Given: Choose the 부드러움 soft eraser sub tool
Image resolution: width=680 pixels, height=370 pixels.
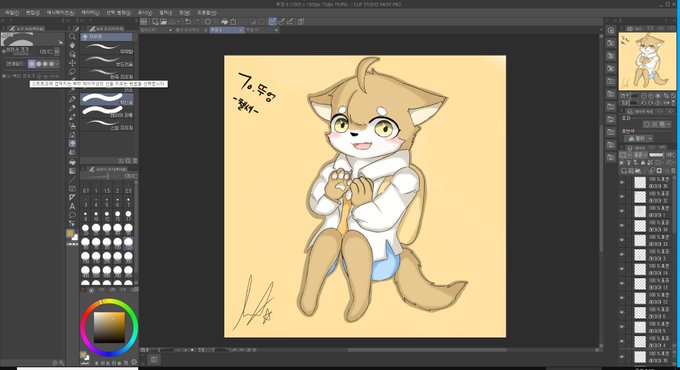Looking at the screenshot, I should (x=107, y=61).
